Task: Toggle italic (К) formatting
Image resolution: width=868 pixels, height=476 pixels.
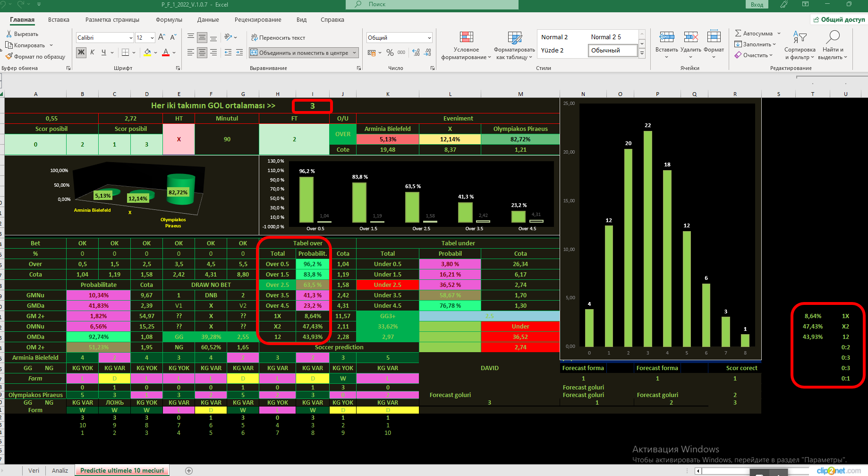Action: 93,52
